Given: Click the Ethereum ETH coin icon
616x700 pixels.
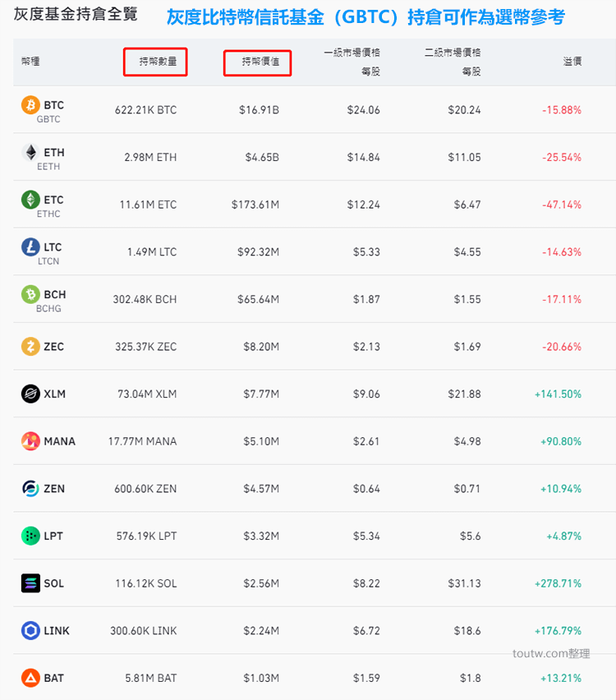Looking at the screenshot, I should pos(30,152).
